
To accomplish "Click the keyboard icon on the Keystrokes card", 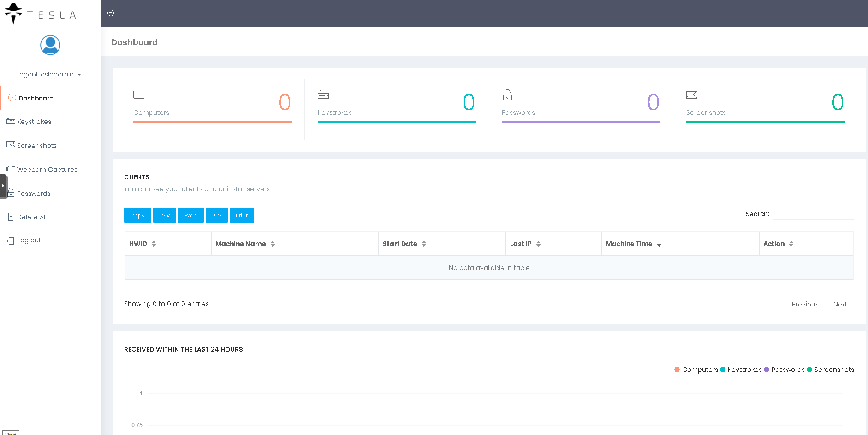I will [x=323, y=95].
